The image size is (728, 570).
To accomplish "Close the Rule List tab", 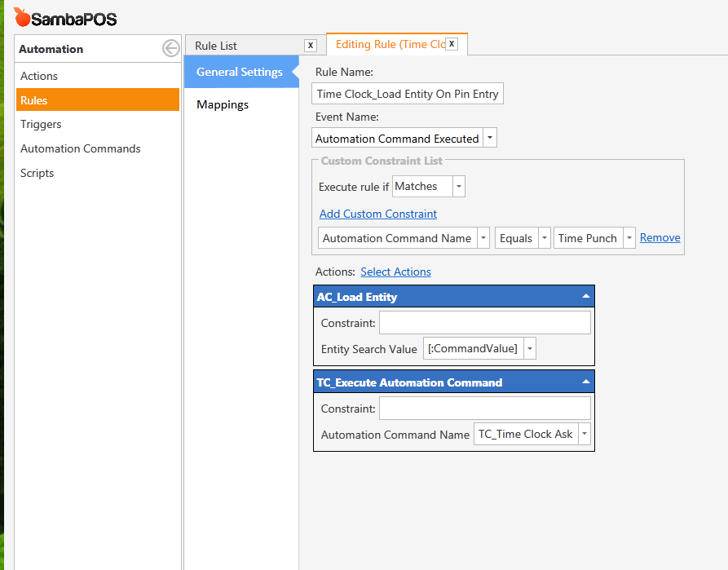I will click(x=311, y=46).
